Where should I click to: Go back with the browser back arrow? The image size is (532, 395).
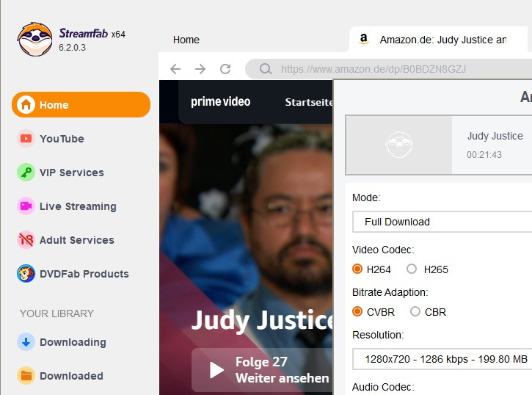pos(175,69)
